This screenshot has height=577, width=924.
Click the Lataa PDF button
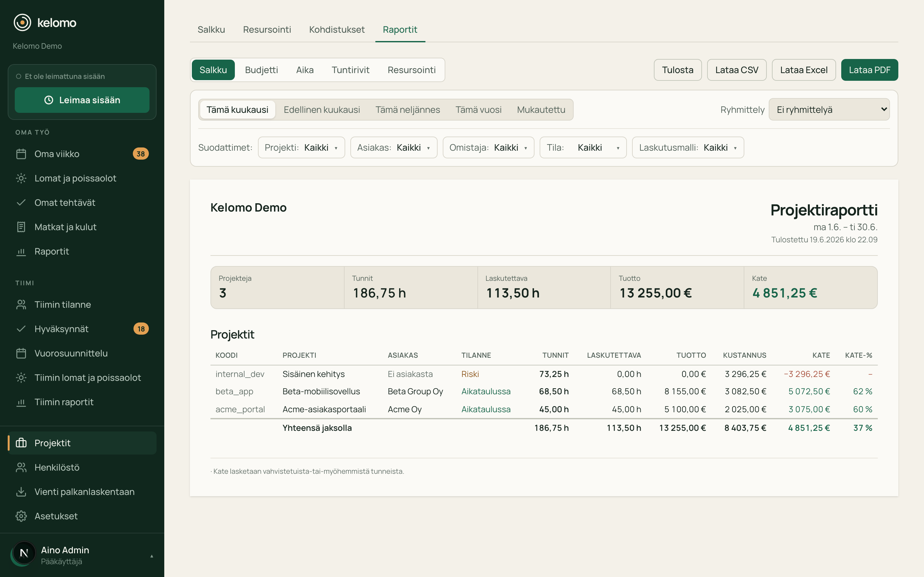[x=869, y=70]
